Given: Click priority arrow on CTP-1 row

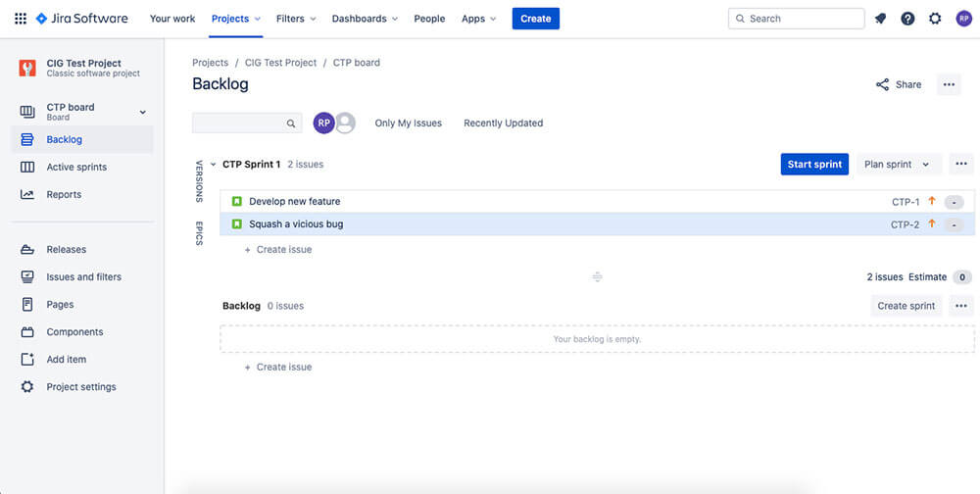Looking at the screenshot, I should click(932, 201).
